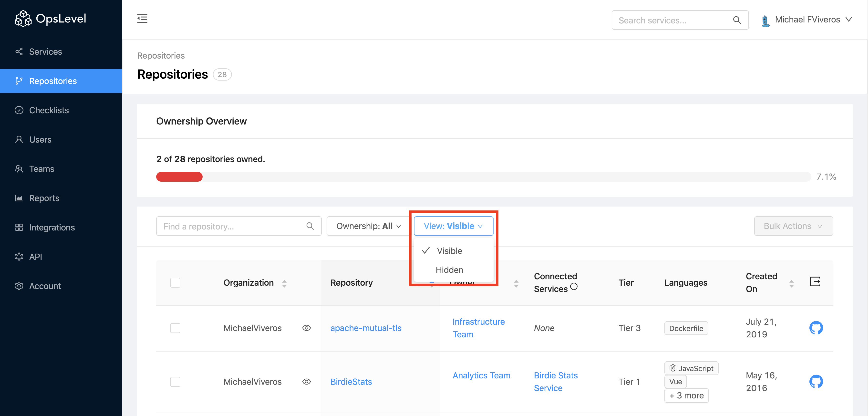Go to Integrations in sidebar
868x416 pixels.
[61, 227]
